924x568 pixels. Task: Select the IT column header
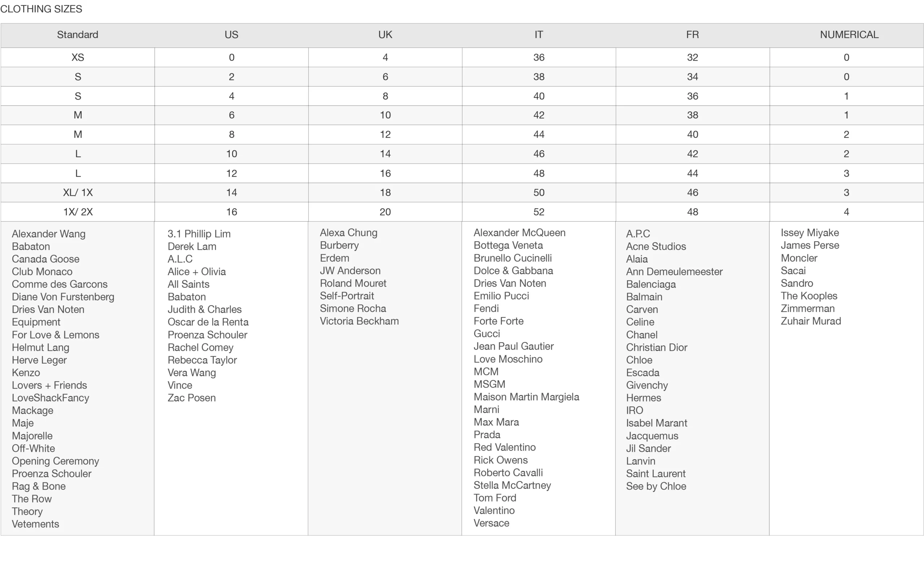[539, 35]
